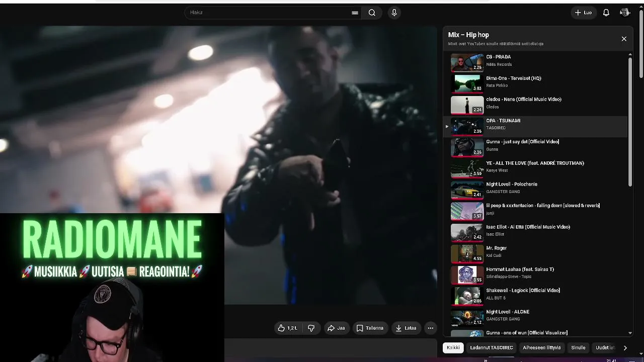This screenshot has height=362, width=644.
Task: Click the Luo create button
Action: [x=583, y=13]
